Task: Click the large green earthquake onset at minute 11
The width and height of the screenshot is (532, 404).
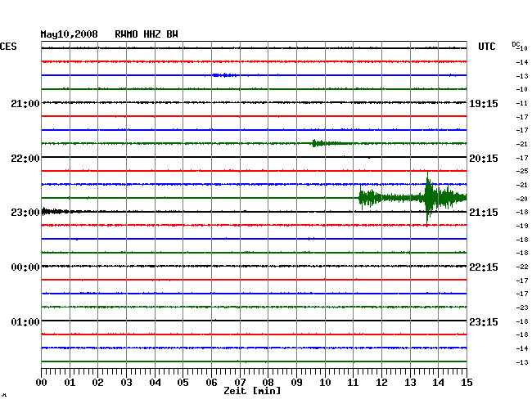Action: click(x=361, y=197)
